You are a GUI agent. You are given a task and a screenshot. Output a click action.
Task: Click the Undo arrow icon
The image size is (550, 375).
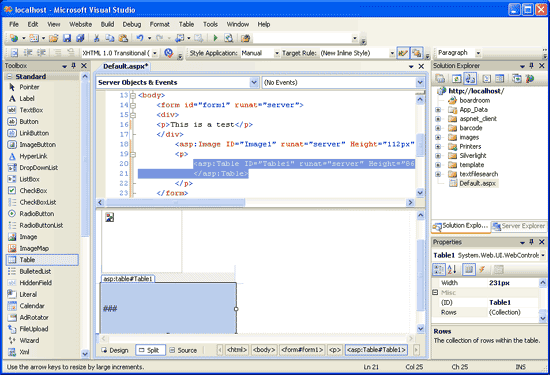pyautogui.click(x=140, y=38)
